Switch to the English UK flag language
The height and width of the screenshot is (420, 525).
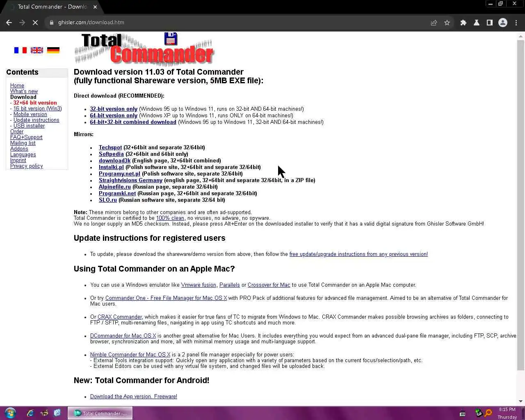[x=37, y=50]
